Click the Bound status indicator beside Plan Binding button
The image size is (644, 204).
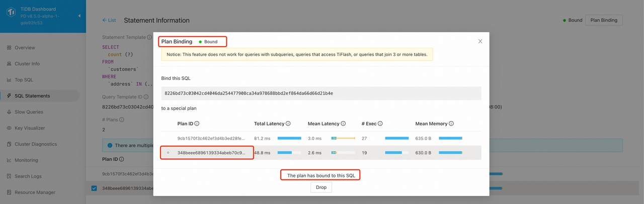pyautogui.click(x=573, y=21)
